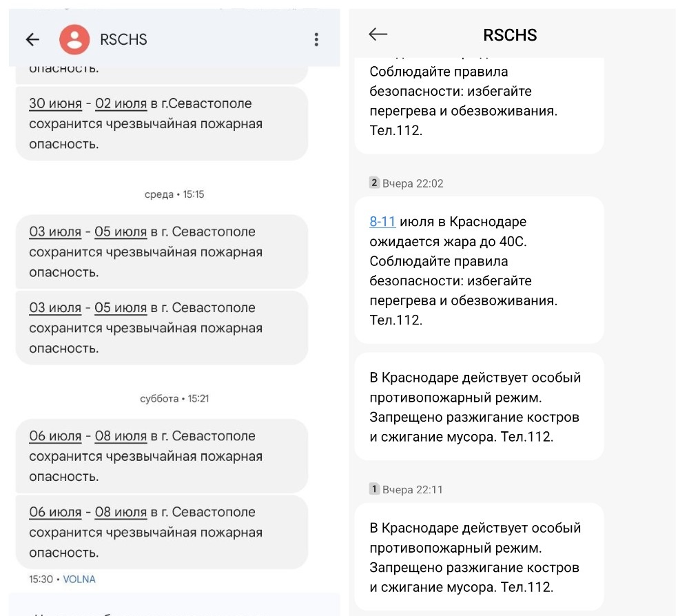Select the fire-ban message below Вчера 22:11
This screenshot has width=689, height=616.
(479, 557)
